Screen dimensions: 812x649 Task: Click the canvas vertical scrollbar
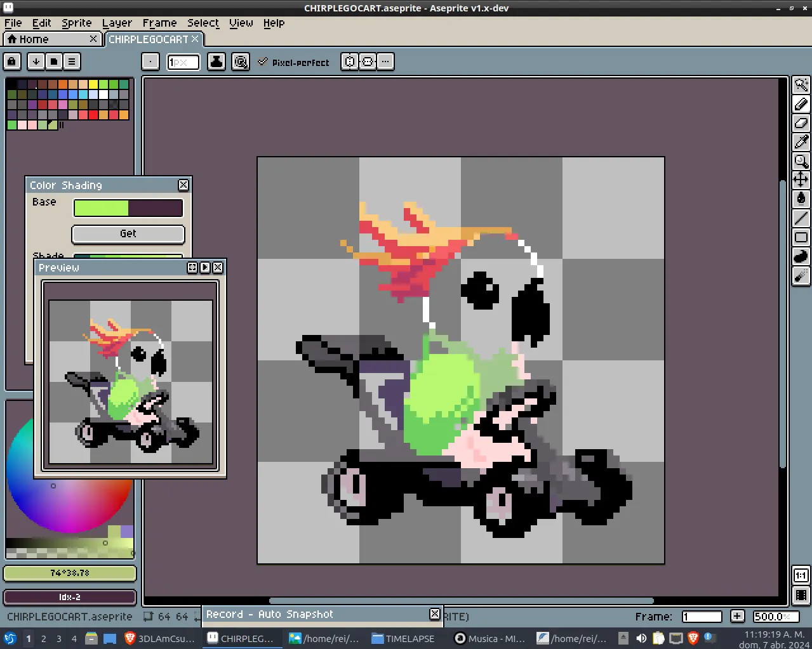pos(783,324)
